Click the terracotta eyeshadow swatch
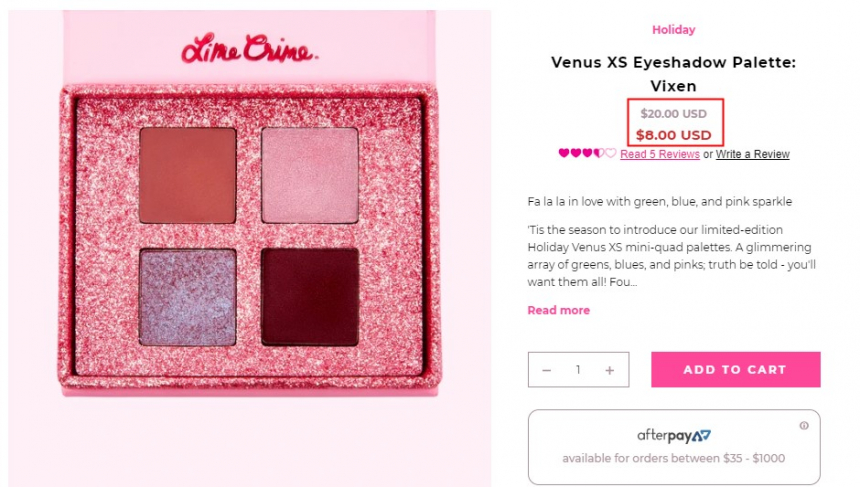This screenshot has height=487, width=860. point(188,175)
